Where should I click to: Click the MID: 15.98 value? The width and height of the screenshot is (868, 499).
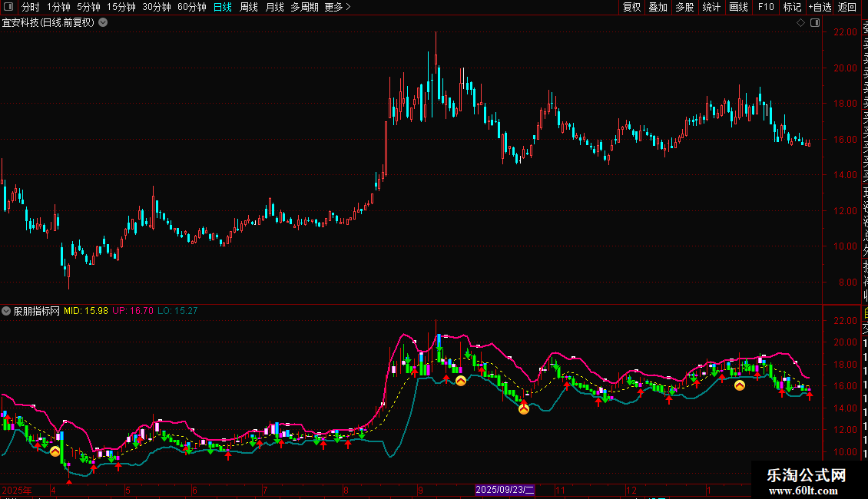[86, 311]
